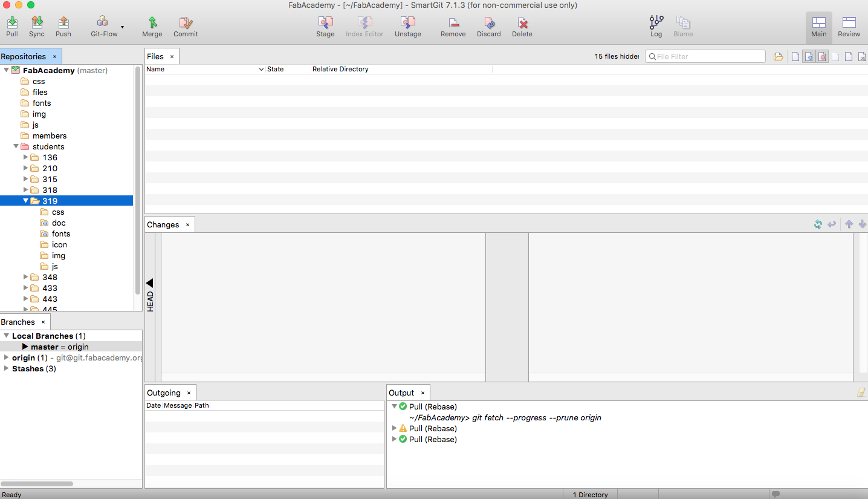The width and height of the screenshot is (868, 499).
Task: Sort files by Name column header
Action: coord(205,69)
